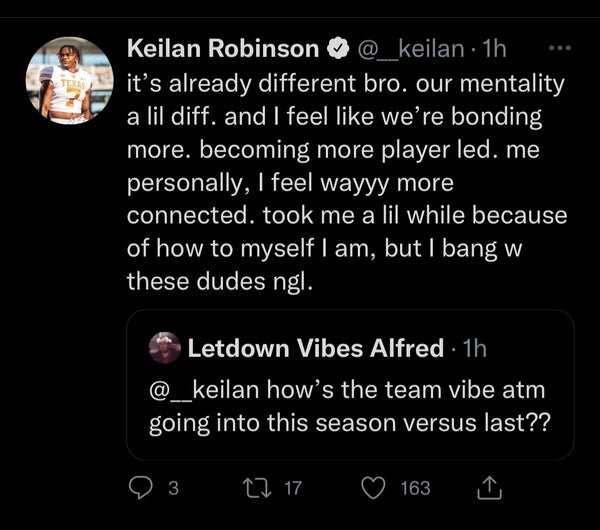Open the share tweet icon
The width and height of the screenshot is (600, 530).
click(491, 487)
